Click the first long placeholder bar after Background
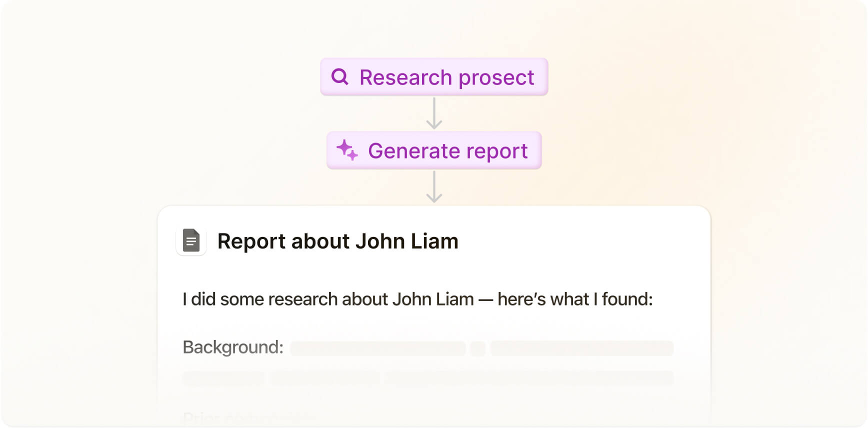The image size is (868, 429). click(378, 348)
